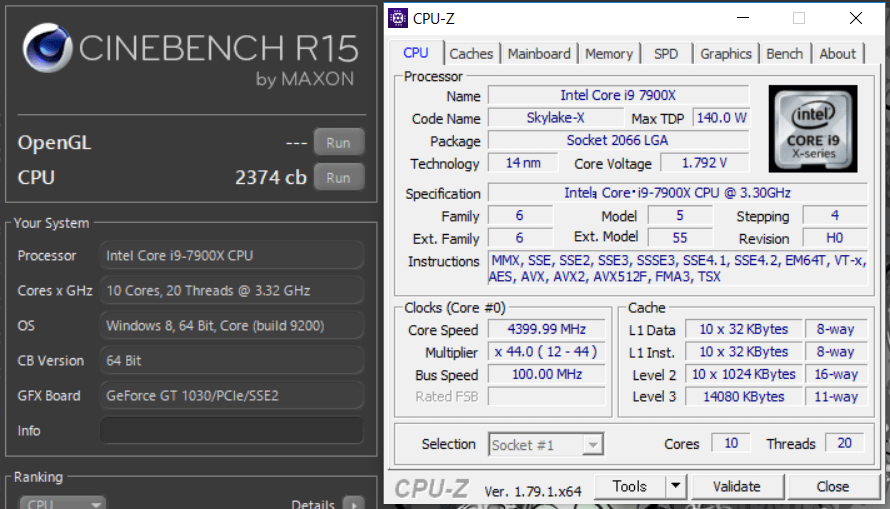Click the Code Name value Skylake-X
This screenshot has width=890, height=509.
(555, 118)
